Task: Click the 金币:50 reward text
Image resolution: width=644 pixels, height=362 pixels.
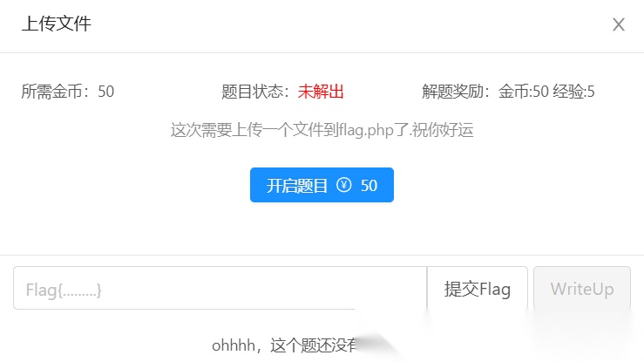Action: pos(523,92)
